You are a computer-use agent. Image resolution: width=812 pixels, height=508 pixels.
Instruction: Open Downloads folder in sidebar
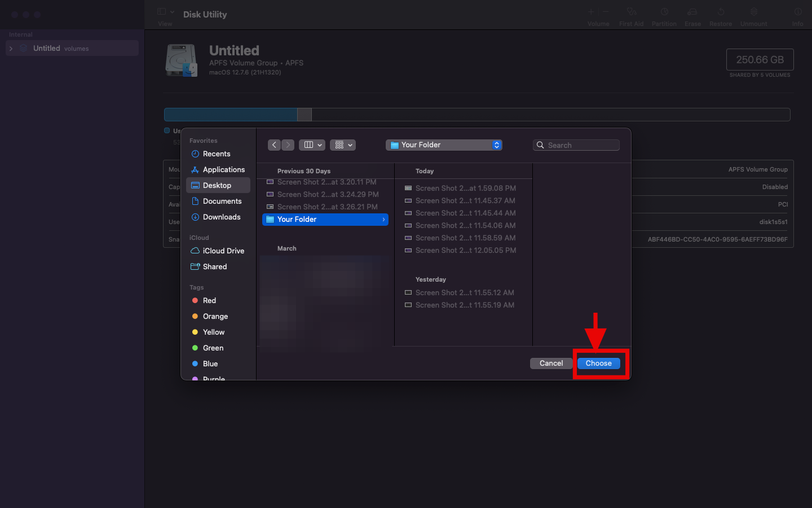click(x=221, y=217)
